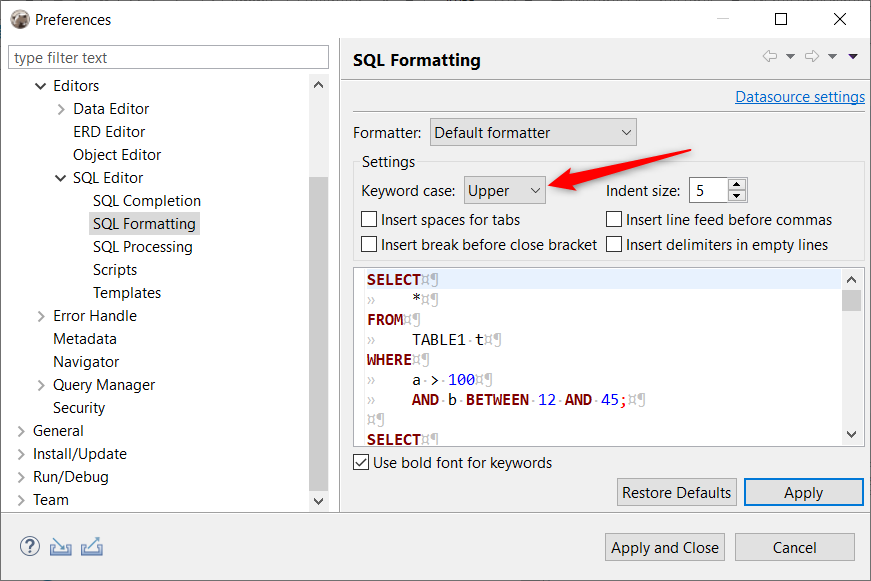The image size is (871, 581).
Task: Click tree scrollbar up arrow
Action: point(318,85)
